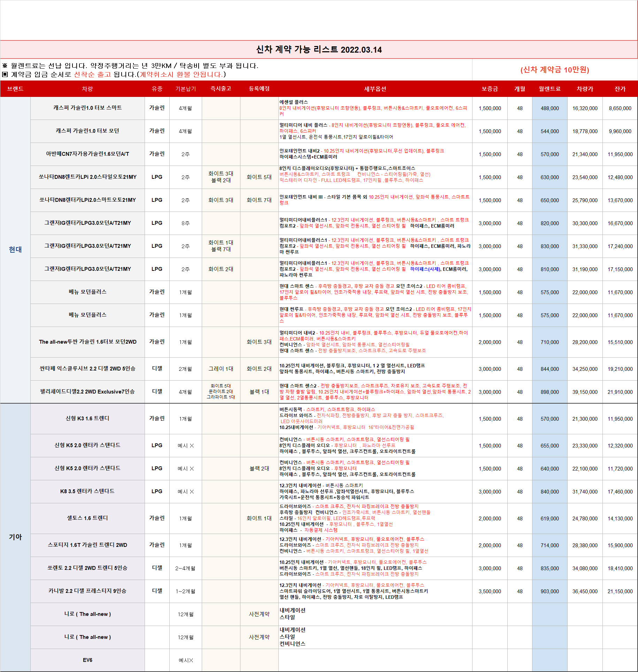Click the 현대 brand cell
Screen dimensions: 638x672
click(15, 250)
